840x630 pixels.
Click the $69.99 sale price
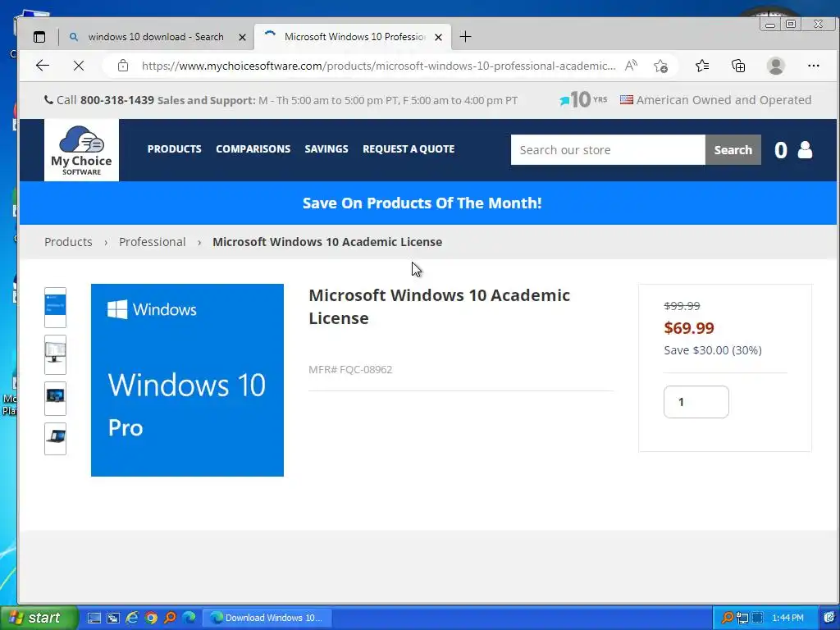tap(689, 328)
